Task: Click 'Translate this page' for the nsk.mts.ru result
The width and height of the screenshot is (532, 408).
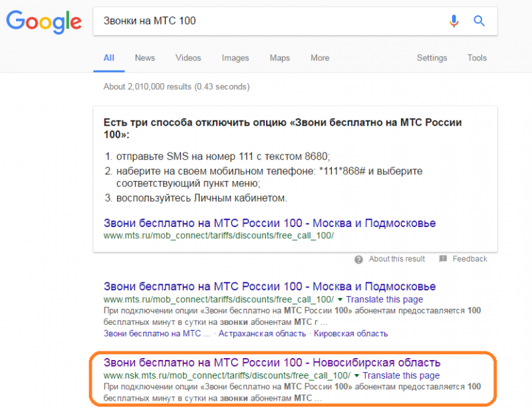Action: (401, 376)
